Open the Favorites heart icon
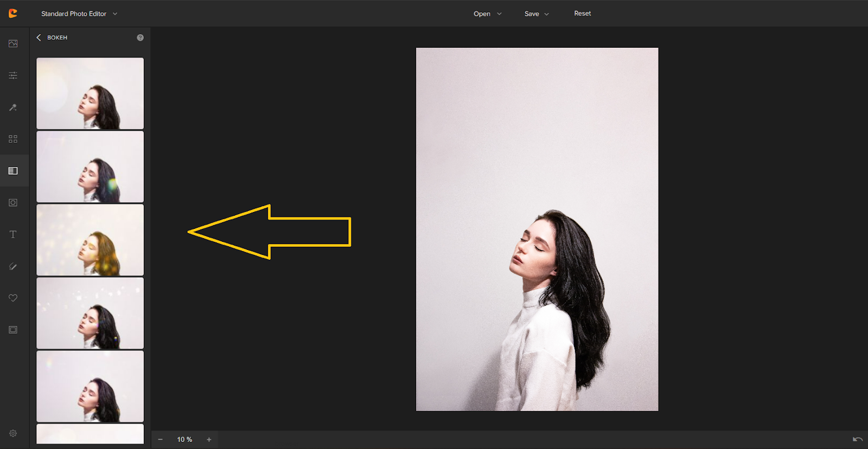This screenshot has width=868, height=449. tap(13, 298)
